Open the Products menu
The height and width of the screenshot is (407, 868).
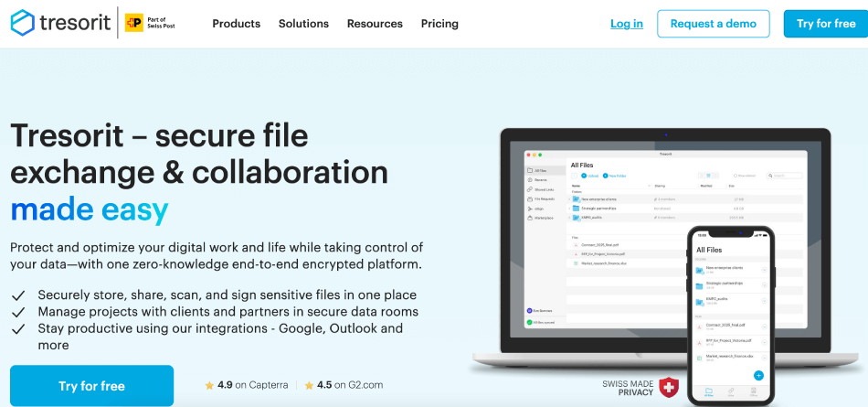pyautogui.click(x=237, y=24)
